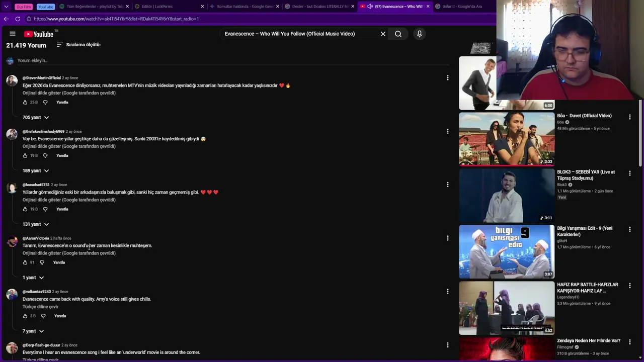Show original language for @StevenMartinOfficial comment

tap(69, 93)
